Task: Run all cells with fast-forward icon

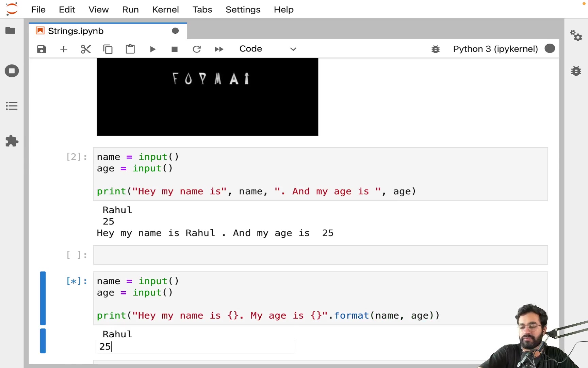Action: pos(219,49)
